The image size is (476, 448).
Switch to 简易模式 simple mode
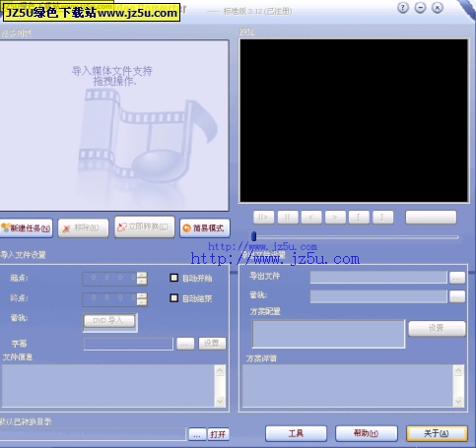pyautogui.click(x=205, y=227)
